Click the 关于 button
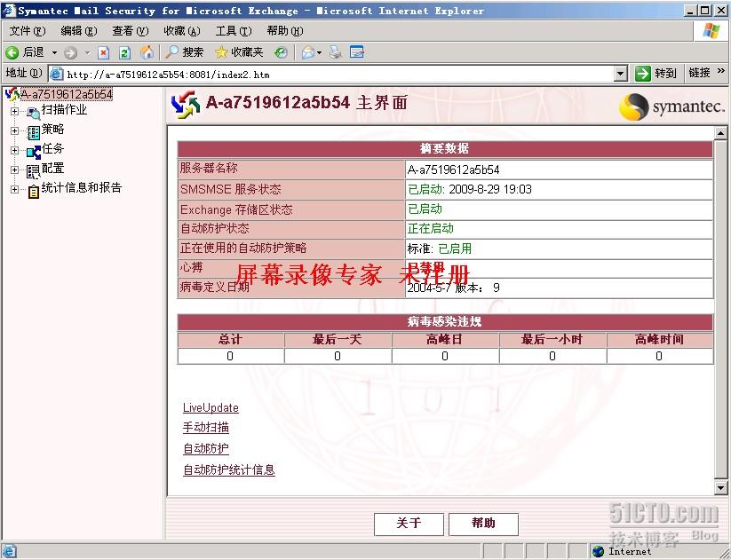731x560 pixels. pos(409,525)
